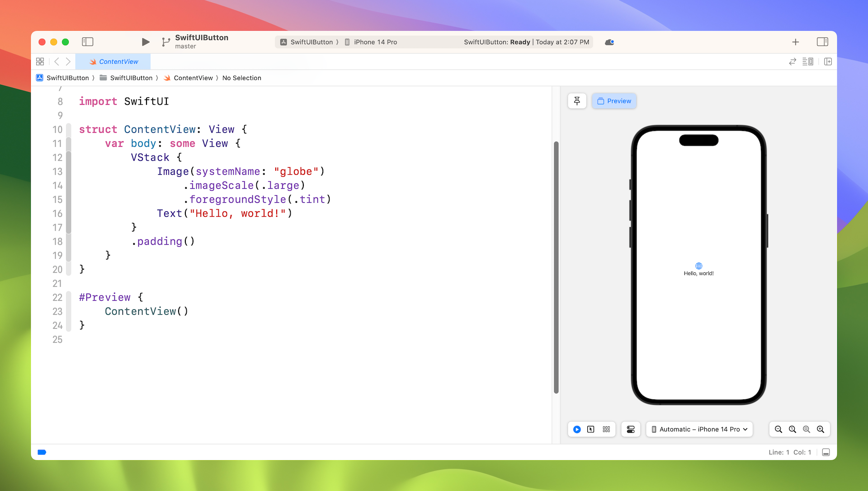
Task: Fold the #Preview block code ribbon
Action: click(69, 311)
